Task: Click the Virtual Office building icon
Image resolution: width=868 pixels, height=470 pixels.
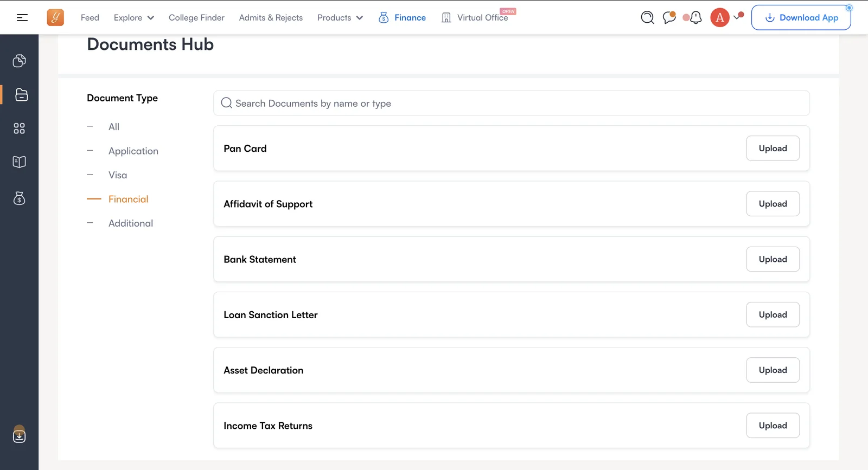Action: click(446, 18)
